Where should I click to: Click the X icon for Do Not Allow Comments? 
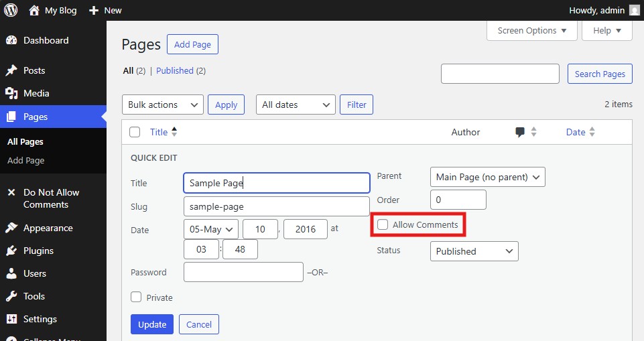point(11,192)
